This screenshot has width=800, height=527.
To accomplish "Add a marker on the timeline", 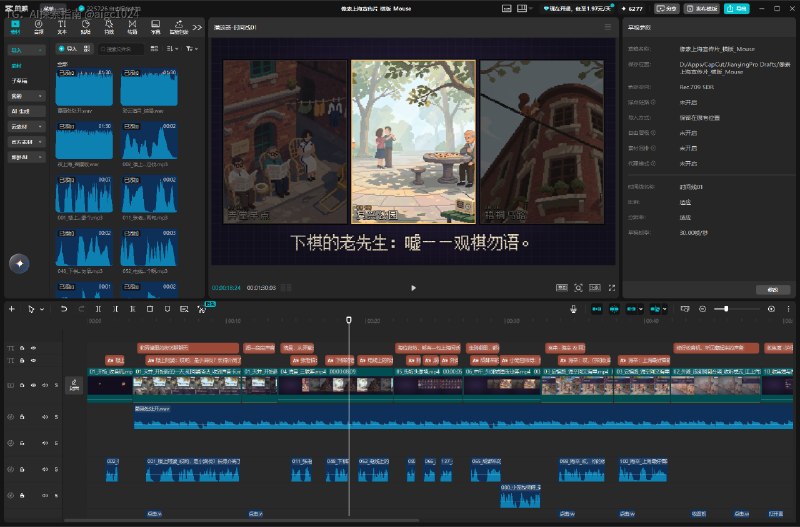I will click(x=167, y=309).
